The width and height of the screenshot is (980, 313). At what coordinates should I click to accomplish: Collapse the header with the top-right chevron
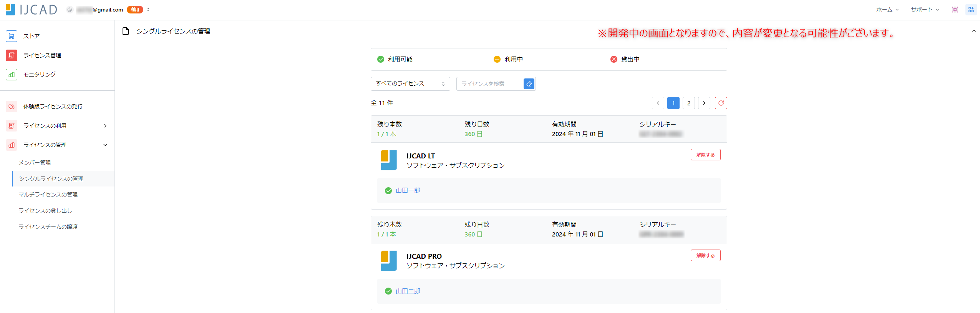(974, 31)
